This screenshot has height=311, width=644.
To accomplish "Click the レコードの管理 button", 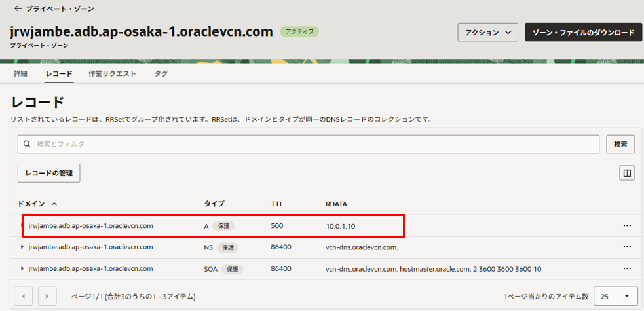I will tap(48, 173).
